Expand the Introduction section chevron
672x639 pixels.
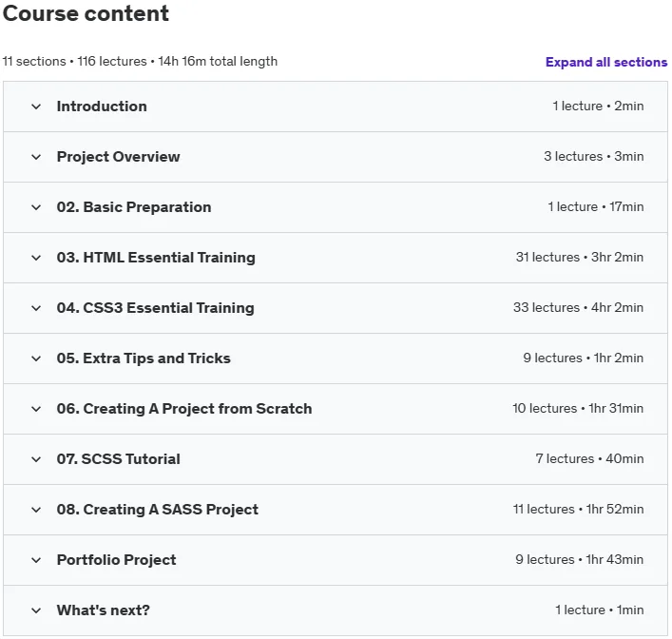[x=36, y=106]
